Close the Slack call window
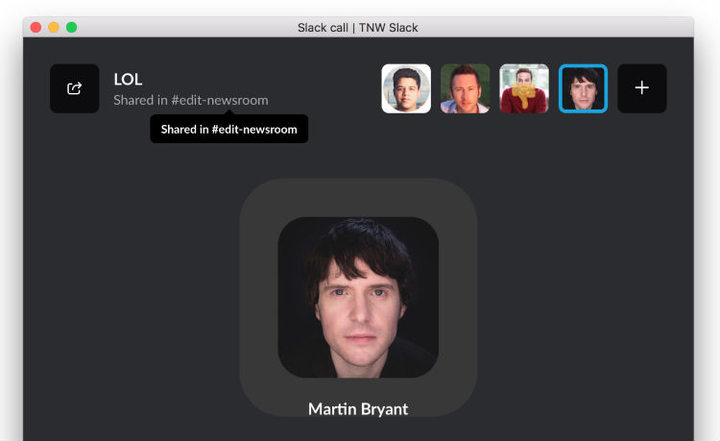 [36, 27]
